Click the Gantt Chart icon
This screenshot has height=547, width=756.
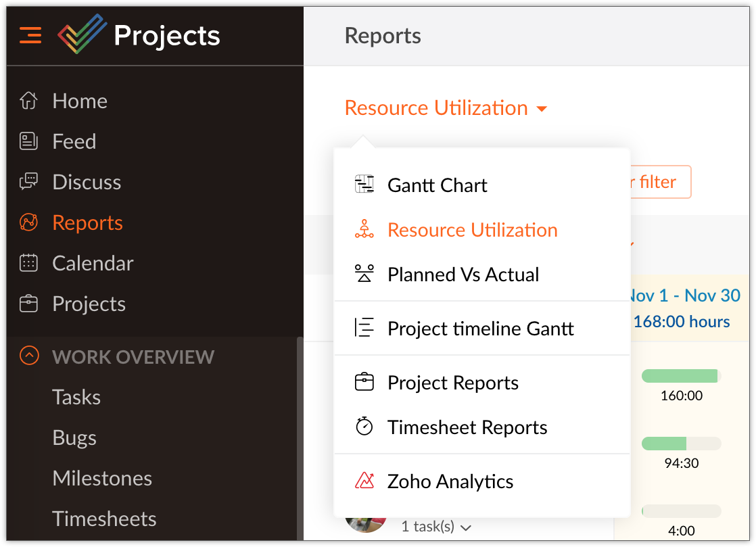(364, 185)
